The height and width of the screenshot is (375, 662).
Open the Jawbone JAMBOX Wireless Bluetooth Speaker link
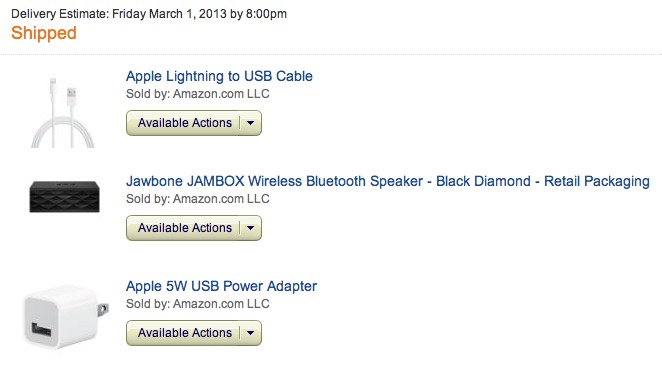[x=388, y=182]
